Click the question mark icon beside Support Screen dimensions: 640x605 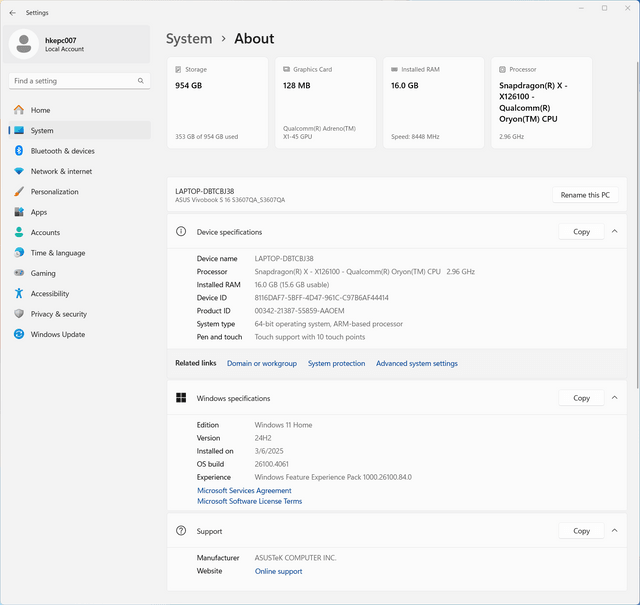(x=181, y=531)
